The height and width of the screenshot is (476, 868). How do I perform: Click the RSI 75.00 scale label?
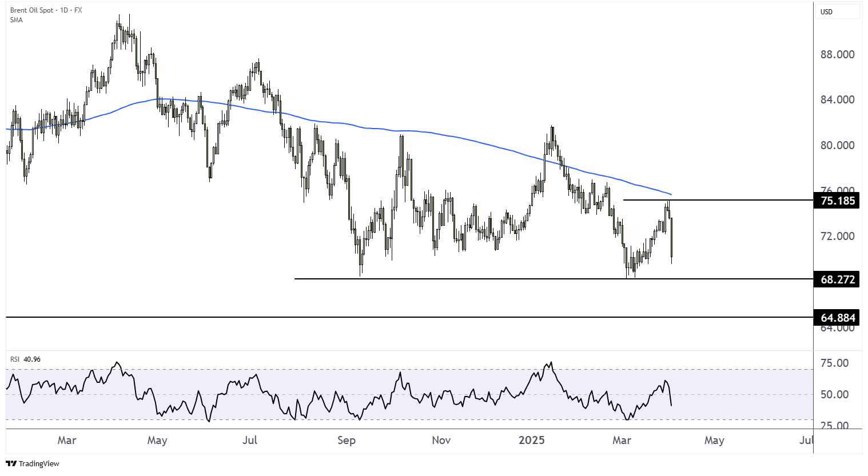pyautogui.click(x=834, y=363)
